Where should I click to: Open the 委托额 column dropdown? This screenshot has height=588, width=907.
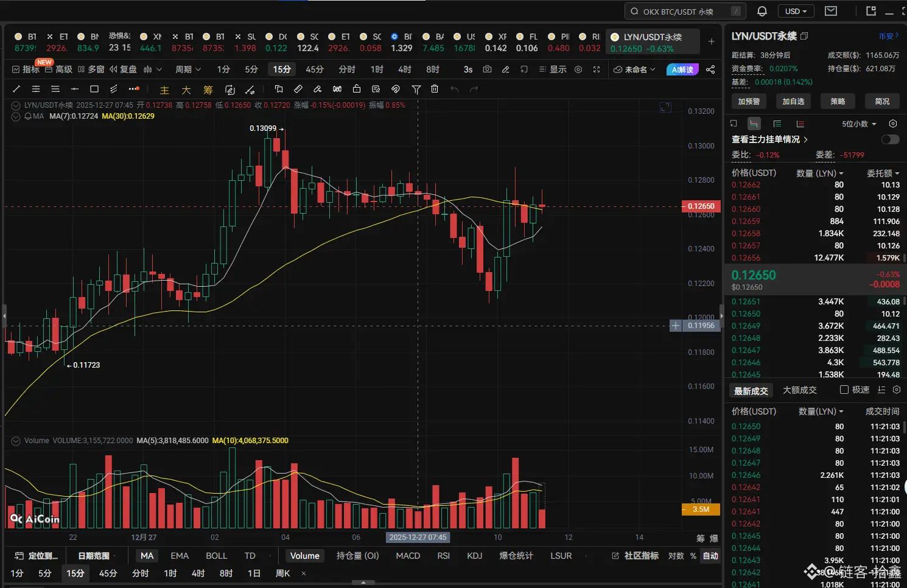point(883,173)
